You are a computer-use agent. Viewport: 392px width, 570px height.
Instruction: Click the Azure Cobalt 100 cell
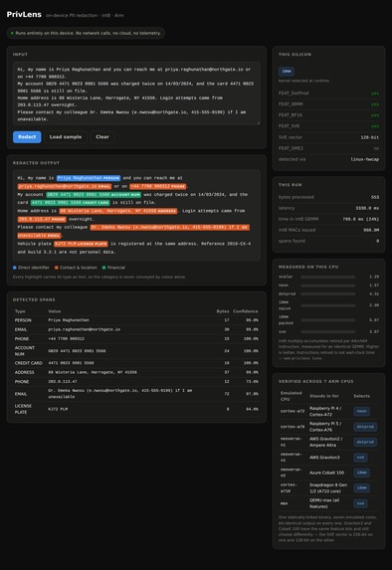click(x=326, y=473)
